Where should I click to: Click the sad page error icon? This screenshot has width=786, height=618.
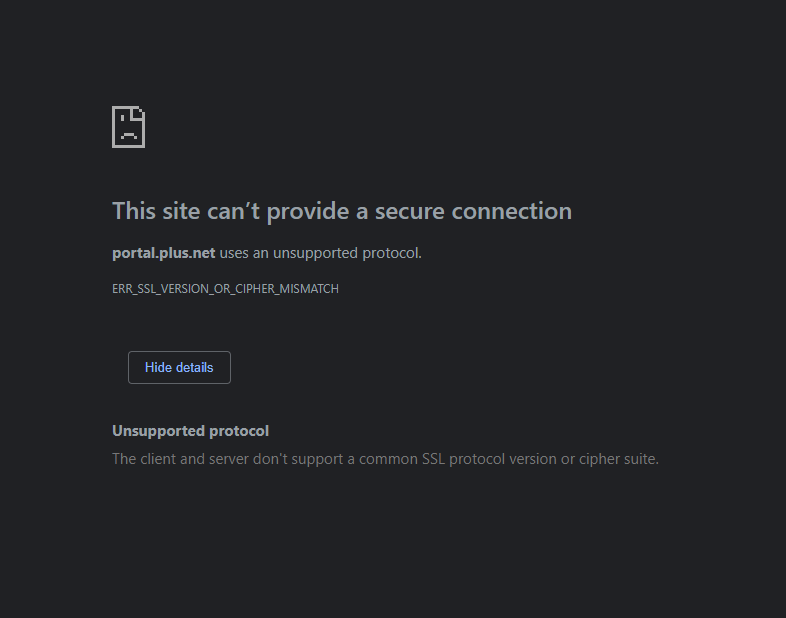click(x=128, y=127)
